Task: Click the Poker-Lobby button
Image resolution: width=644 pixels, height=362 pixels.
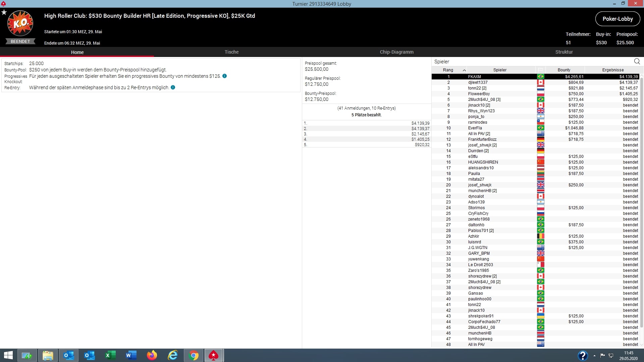Action: 618,19
